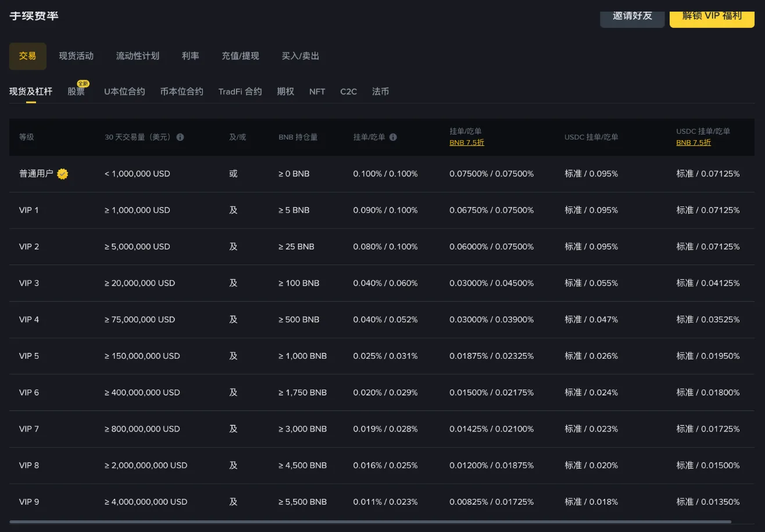Open the NFT sub-tab

[x=317, y=92]
